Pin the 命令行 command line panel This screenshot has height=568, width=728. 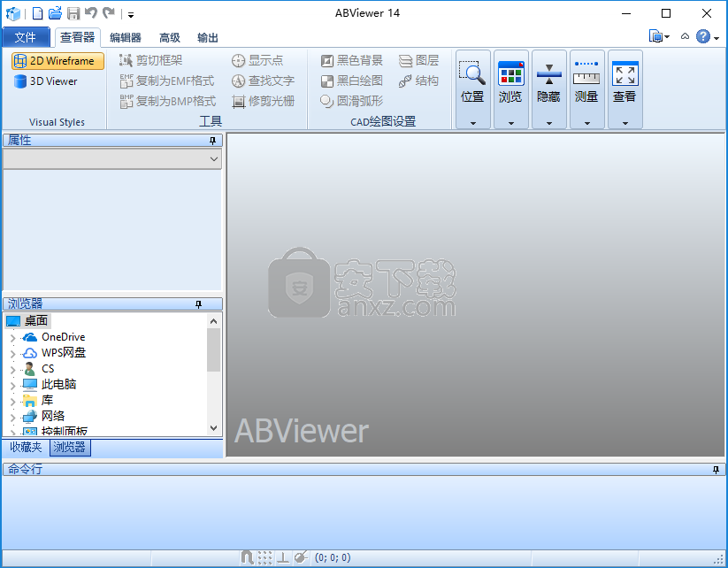[716, 470]
